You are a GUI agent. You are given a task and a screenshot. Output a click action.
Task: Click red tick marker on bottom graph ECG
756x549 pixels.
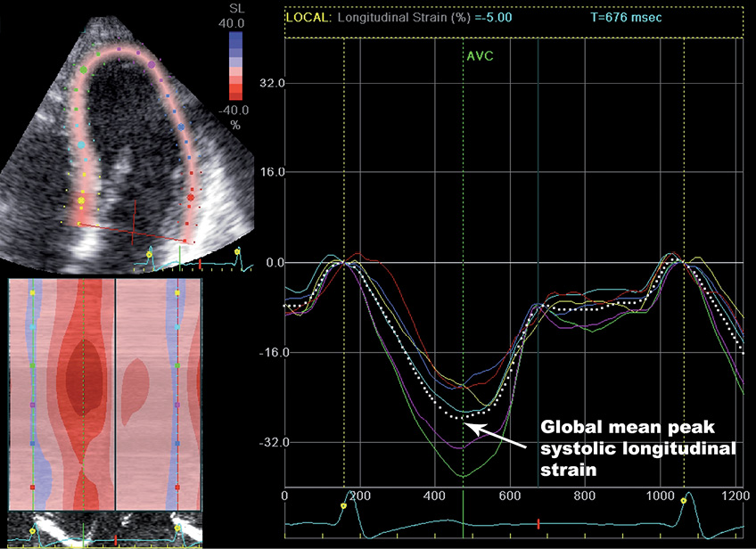click(538, 522)
